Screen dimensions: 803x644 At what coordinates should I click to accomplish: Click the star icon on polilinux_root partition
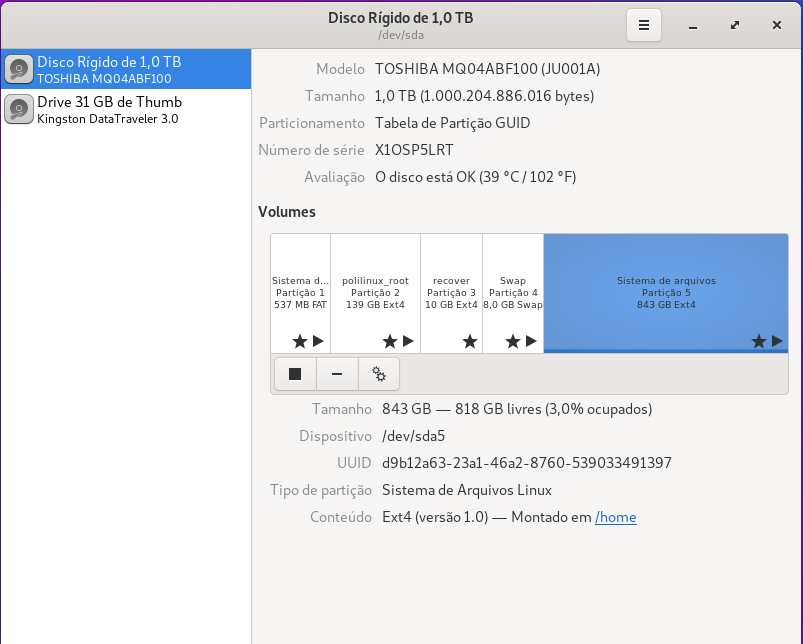390,341
